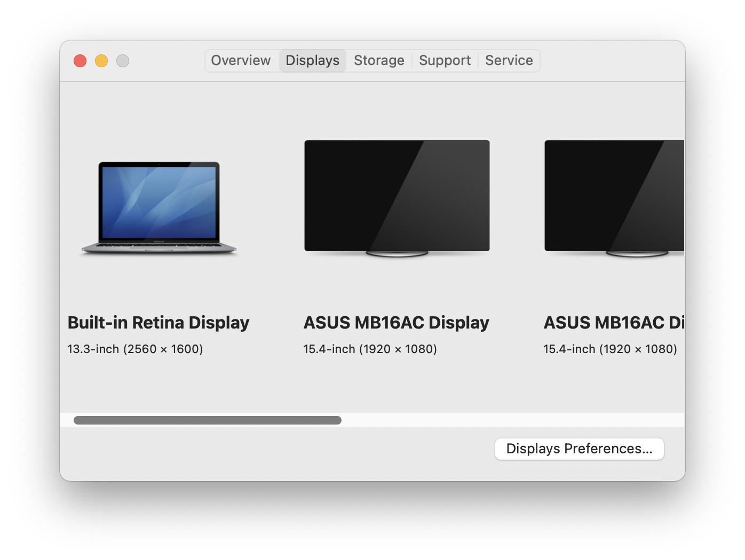Click the cut-off ASUS MB16AC title
The height and width of the screenshot is (560, 745).
(x=614, y=323)
